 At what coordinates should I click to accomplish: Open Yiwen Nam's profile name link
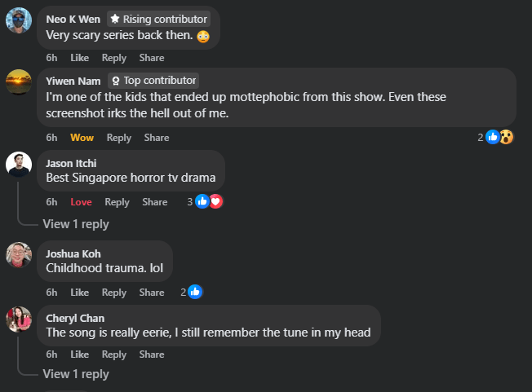(x=73, y=81)
